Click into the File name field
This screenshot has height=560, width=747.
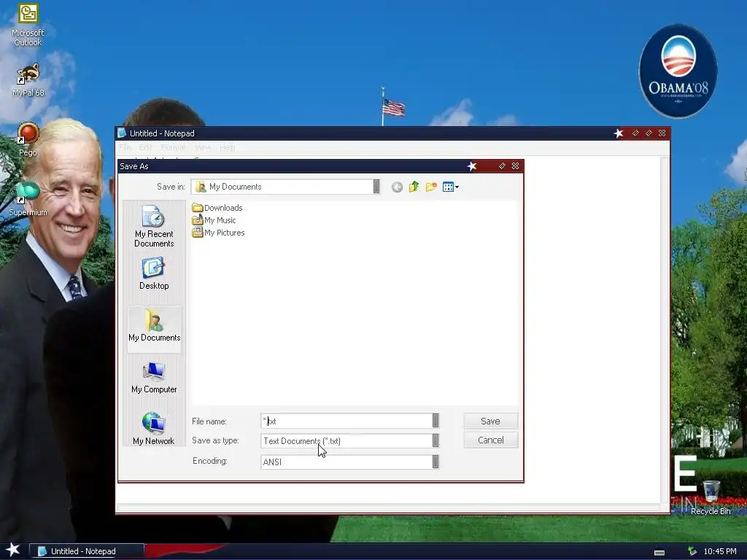[347, 421]
